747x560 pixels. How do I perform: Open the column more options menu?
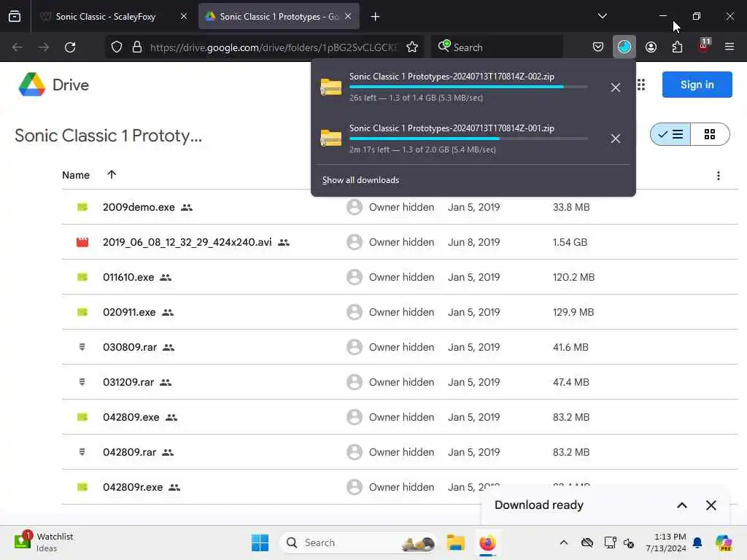click(x=718, y=175)
